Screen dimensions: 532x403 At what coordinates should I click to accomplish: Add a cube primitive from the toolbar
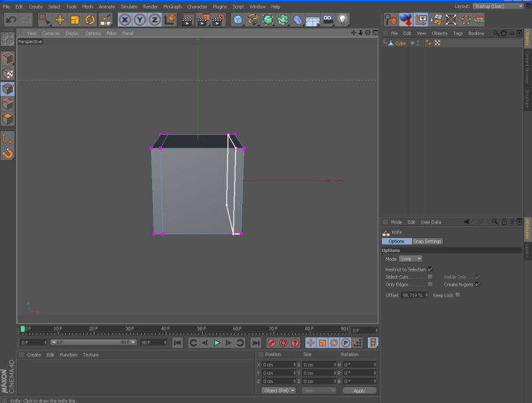click(x=238, y=20)
